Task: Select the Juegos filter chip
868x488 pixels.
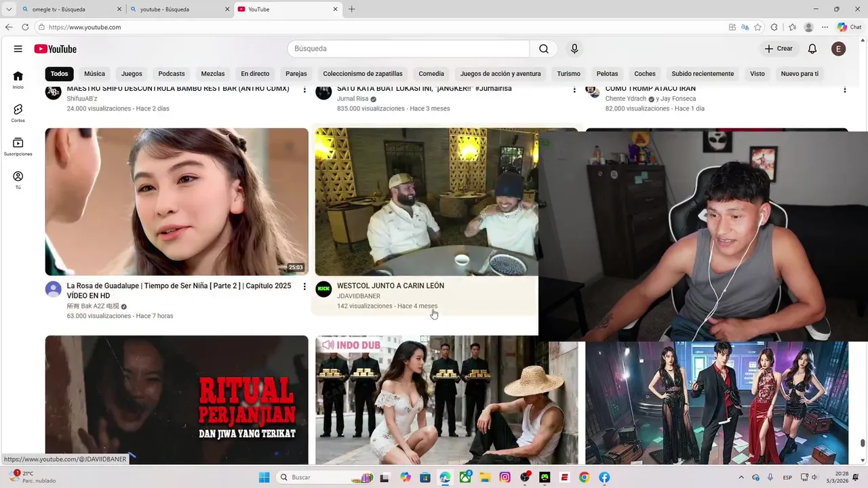Action: pos(132,74)
